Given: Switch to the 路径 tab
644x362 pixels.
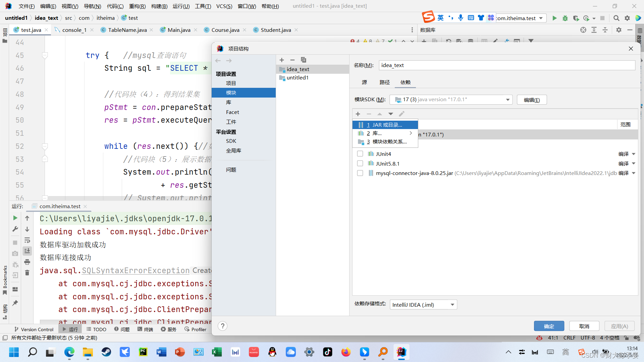Looking at the screenshot, I should click(384, 82).
